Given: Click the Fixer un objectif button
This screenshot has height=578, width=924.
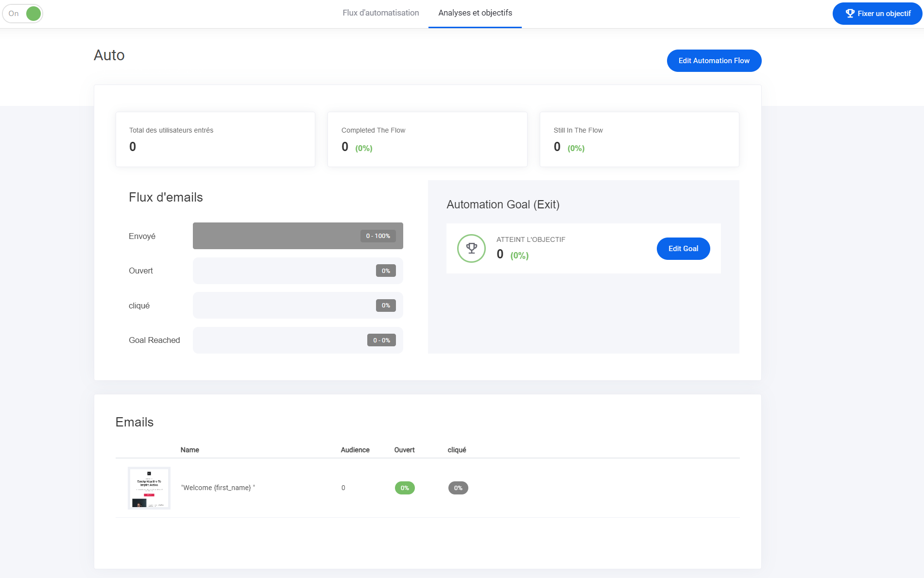Looking at the screenshot, I should tap(877, 14).
